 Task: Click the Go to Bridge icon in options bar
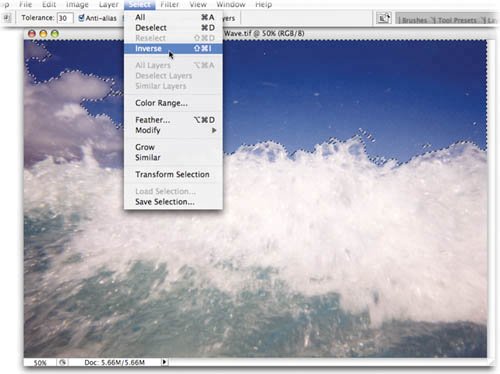point(383,18)
